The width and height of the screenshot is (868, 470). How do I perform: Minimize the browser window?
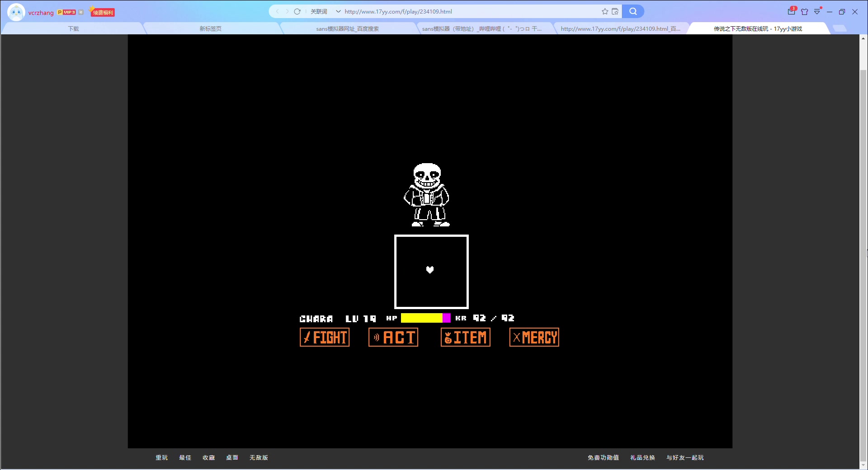tap(830, 12)
